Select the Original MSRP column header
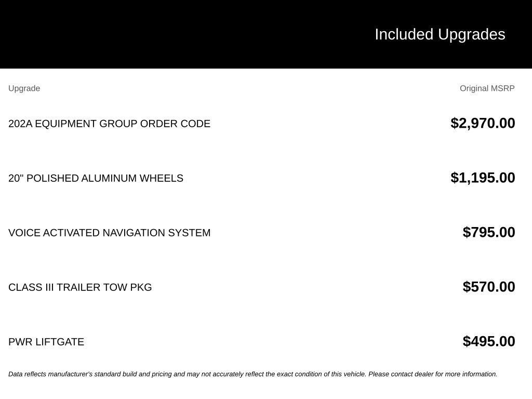The width and height of the screenshot is (532, 399). pyautogui.click(x=487, y=88)
